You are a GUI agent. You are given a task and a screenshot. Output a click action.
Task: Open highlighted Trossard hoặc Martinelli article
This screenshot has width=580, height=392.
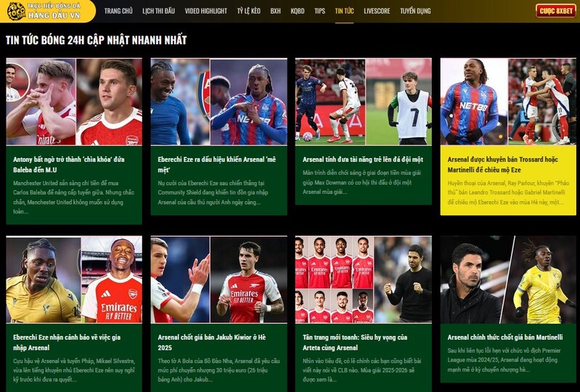coord(503,165)
